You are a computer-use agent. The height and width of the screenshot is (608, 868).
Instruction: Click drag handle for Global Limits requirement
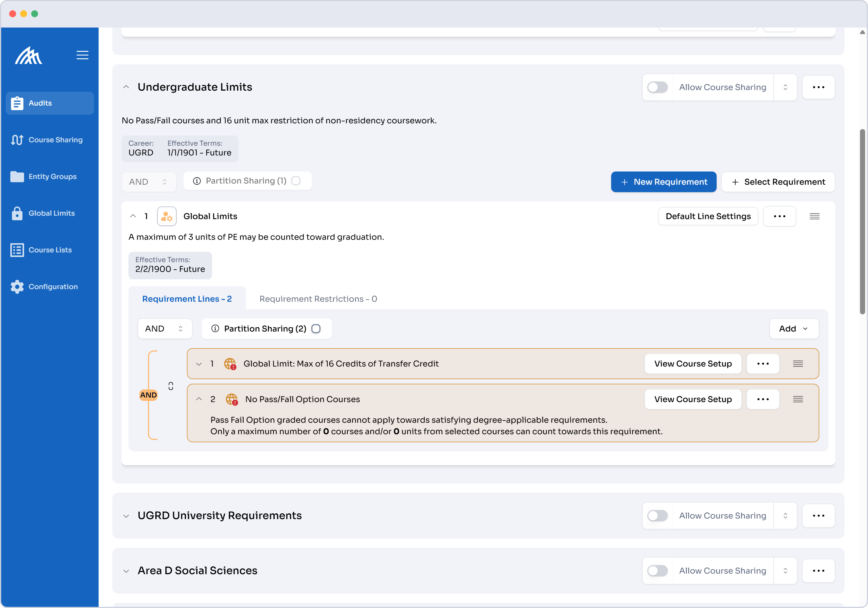tap(814, 216)
